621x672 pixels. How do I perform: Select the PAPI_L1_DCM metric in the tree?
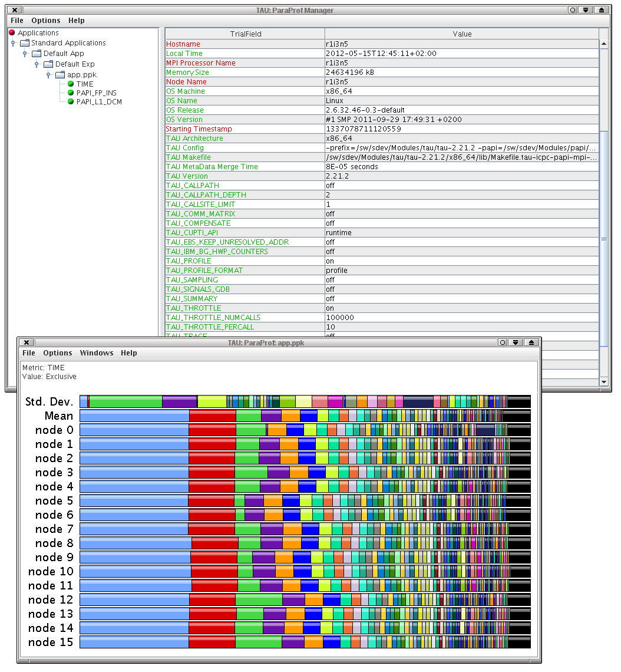[100, 101]
